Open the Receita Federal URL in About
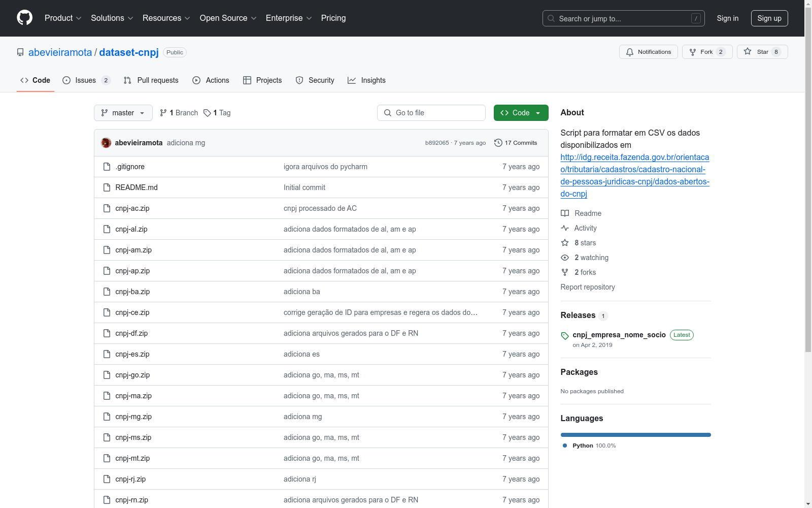 click(x=635, y=175)
